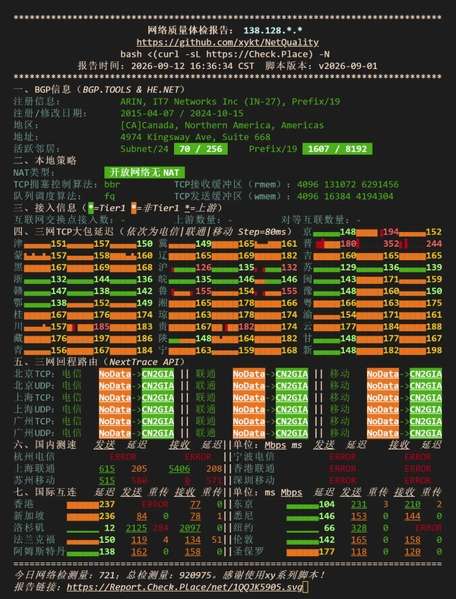This screenshot has width=456, height=599.
Task: Click 纽约 send speed 328
Action: 359,528
